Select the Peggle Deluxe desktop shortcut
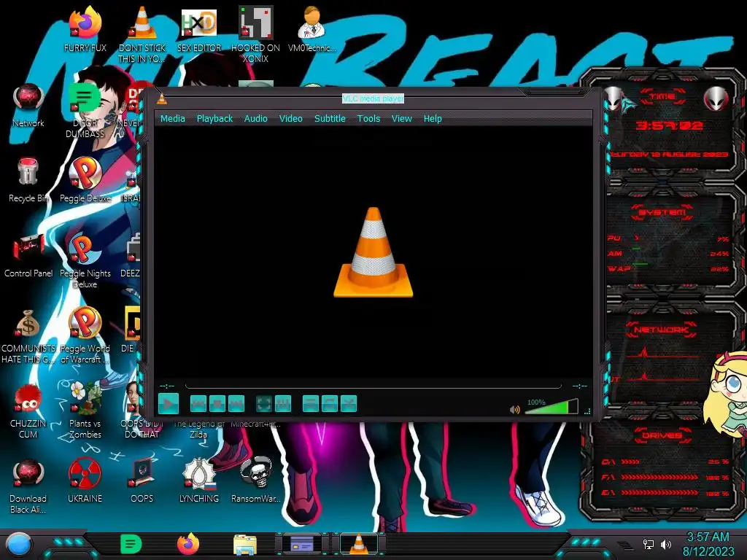 tap(85, 181)
